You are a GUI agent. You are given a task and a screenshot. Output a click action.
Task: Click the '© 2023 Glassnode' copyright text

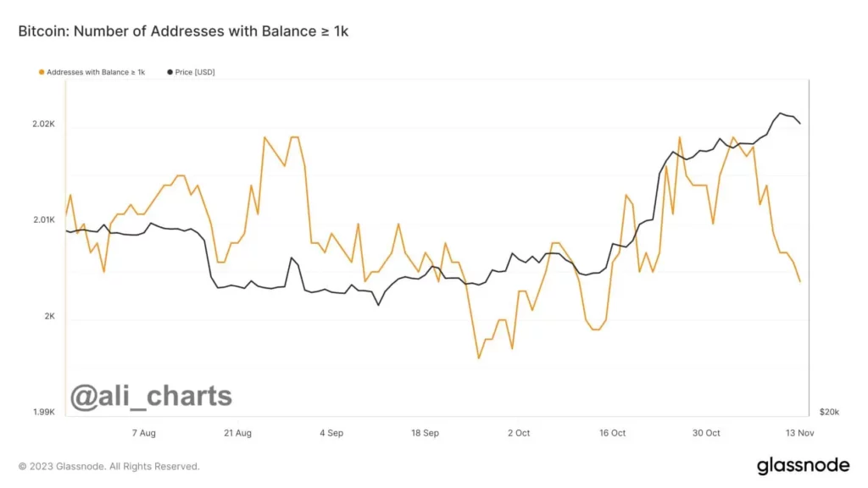(109, 466)
